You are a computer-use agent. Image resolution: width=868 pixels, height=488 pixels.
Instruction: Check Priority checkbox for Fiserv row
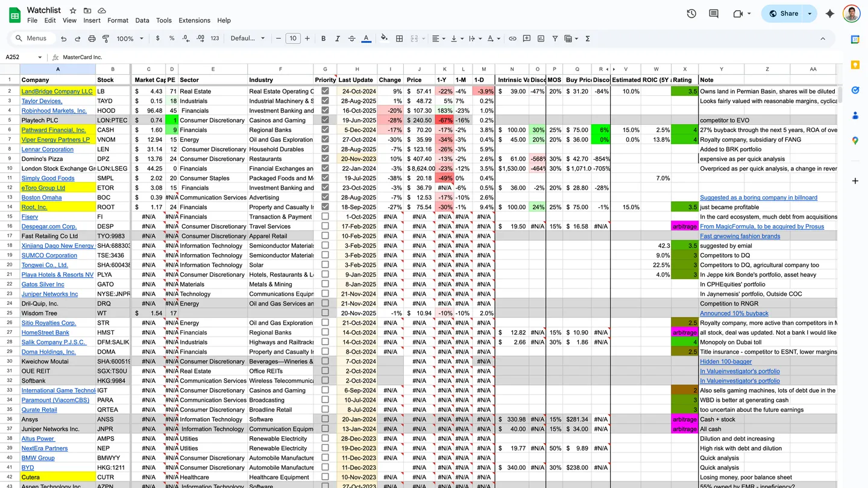tap(325, 217)
